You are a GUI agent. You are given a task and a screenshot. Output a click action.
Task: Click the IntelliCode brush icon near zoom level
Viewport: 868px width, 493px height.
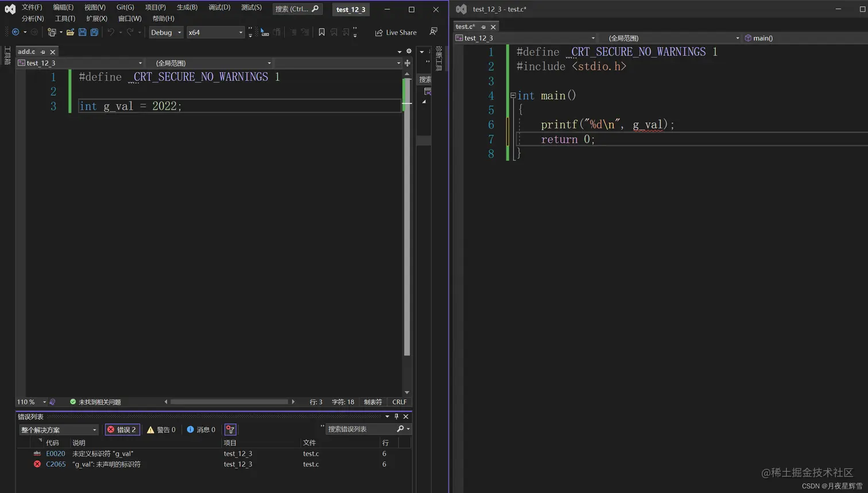(52, 402)
